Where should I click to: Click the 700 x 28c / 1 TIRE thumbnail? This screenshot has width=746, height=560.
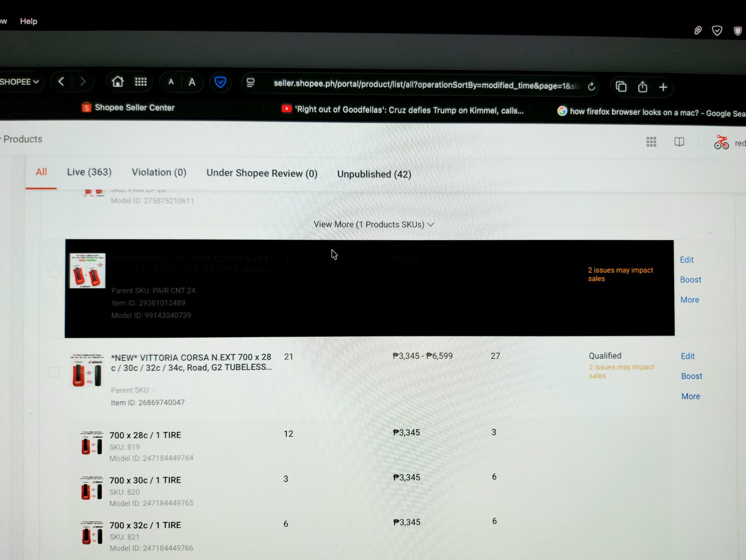tap(91, 443)
